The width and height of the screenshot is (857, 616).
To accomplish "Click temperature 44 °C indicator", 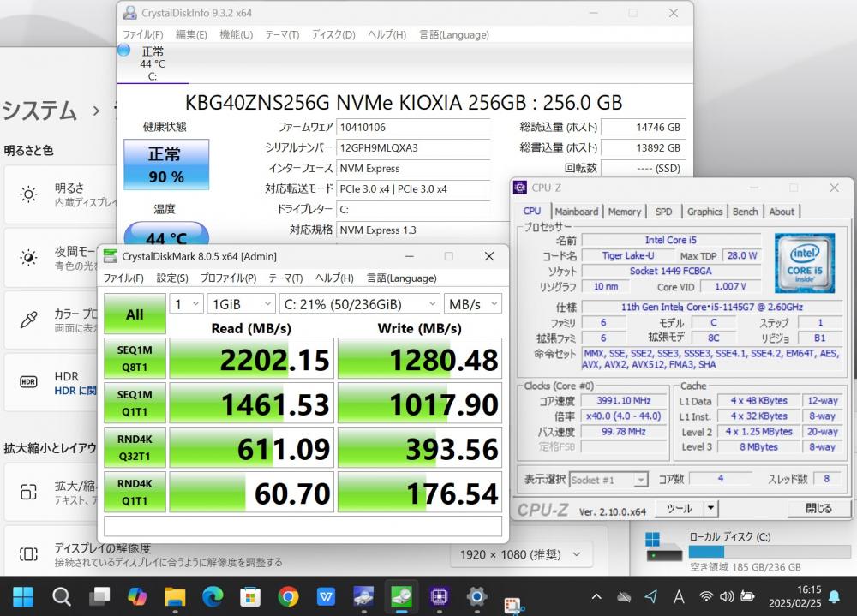I will [166, 234].
